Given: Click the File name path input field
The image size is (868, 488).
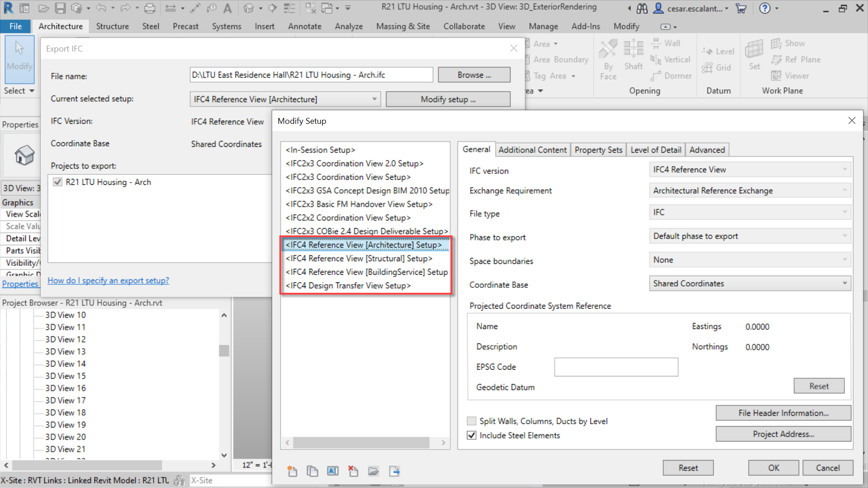Looking at the screenshot, I should [311, 75].
